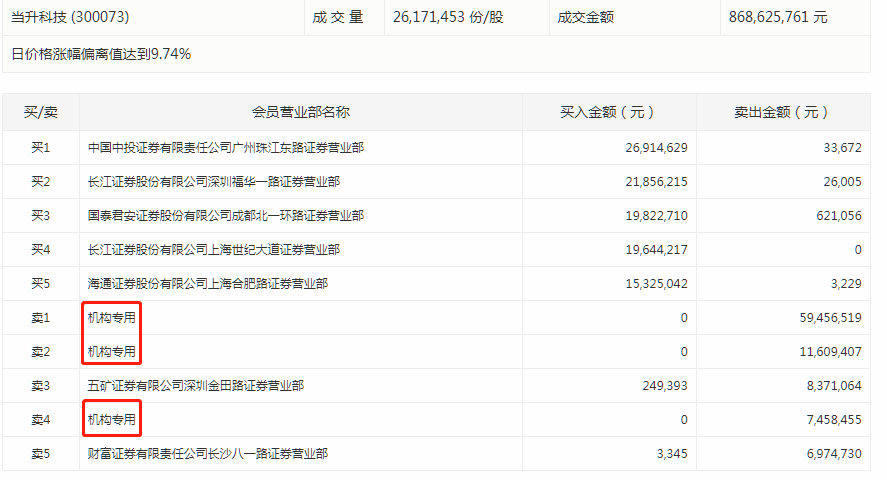Open 五矿证券深圳金田路证券营业部 entry
Viewport: 887px width, 480px height.
[195, 386]
